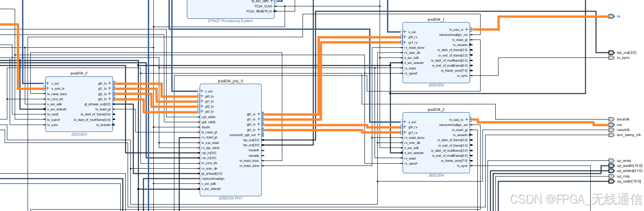Select rx_reset_gt pin on jesd204_2
The image size is (644, 211).
460,130
